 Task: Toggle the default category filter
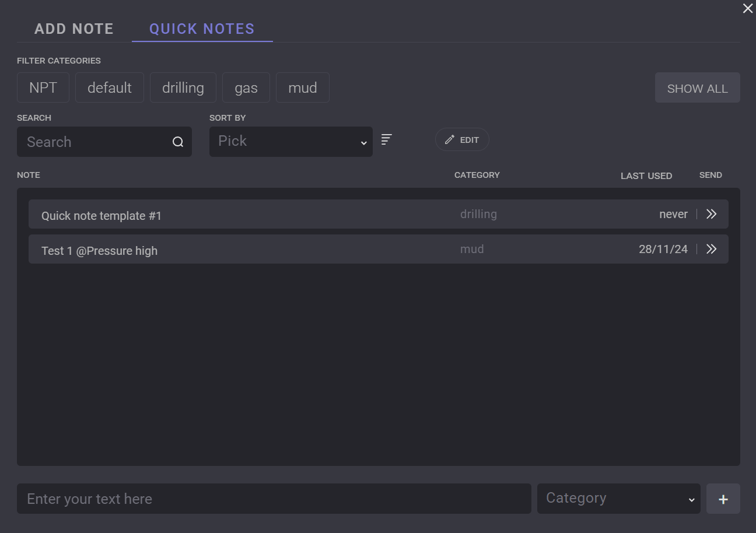[110, 87]
